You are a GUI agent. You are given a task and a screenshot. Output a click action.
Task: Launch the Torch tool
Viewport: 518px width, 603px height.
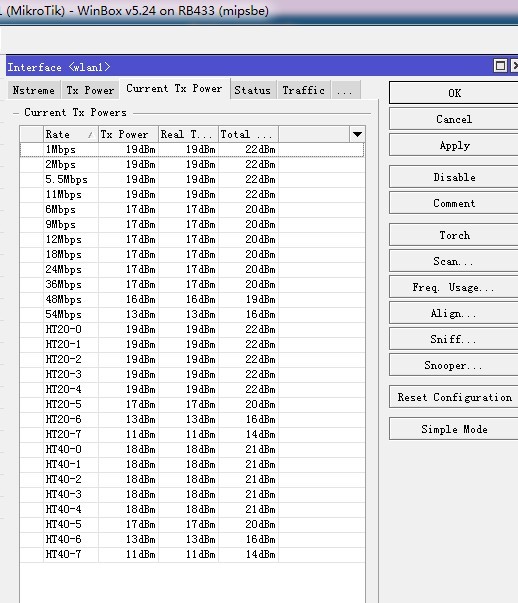click(454, 235)
